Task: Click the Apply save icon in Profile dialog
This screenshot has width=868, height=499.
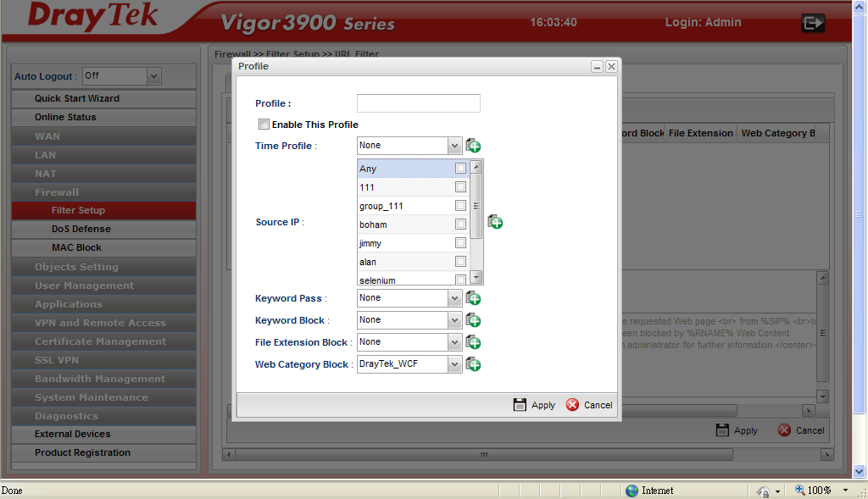Action: (x=520, y=405)
